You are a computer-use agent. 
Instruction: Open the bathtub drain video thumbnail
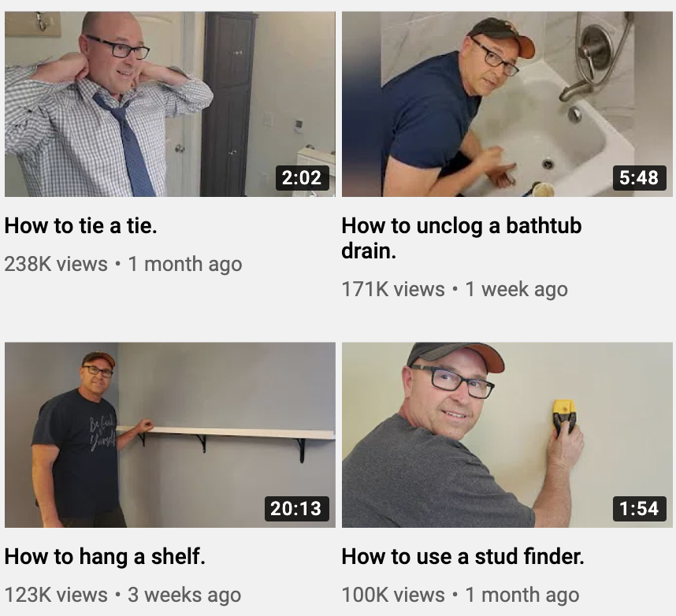click(x=507, y=104)
